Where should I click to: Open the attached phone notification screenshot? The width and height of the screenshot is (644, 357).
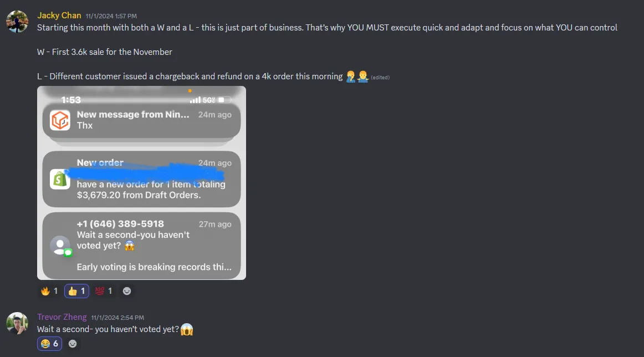pos(142,183)
